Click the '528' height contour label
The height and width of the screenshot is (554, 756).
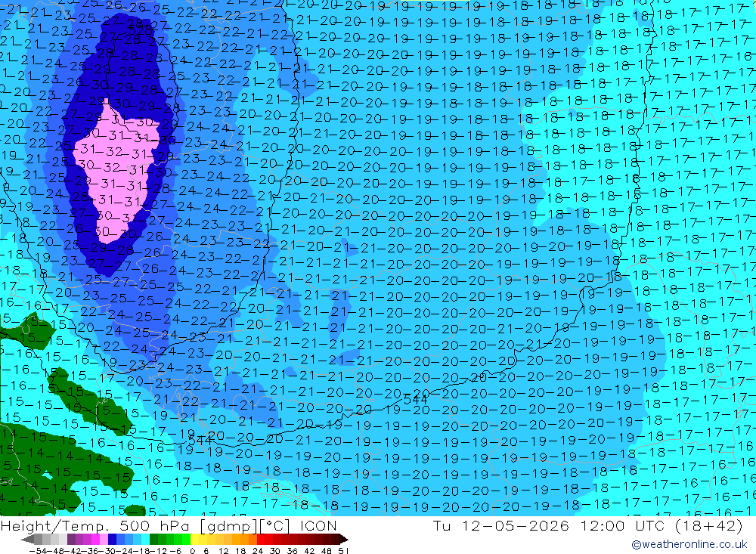tap(140, 30)
